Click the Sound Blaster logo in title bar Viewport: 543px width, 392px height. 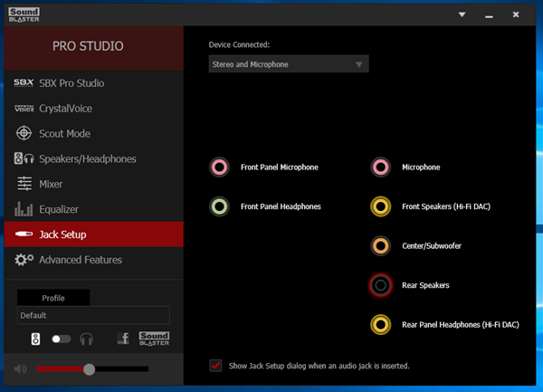[24, 14]
